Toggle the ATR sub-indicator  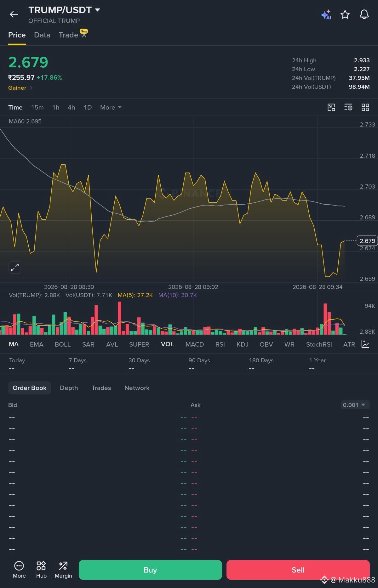click(349, 344)
